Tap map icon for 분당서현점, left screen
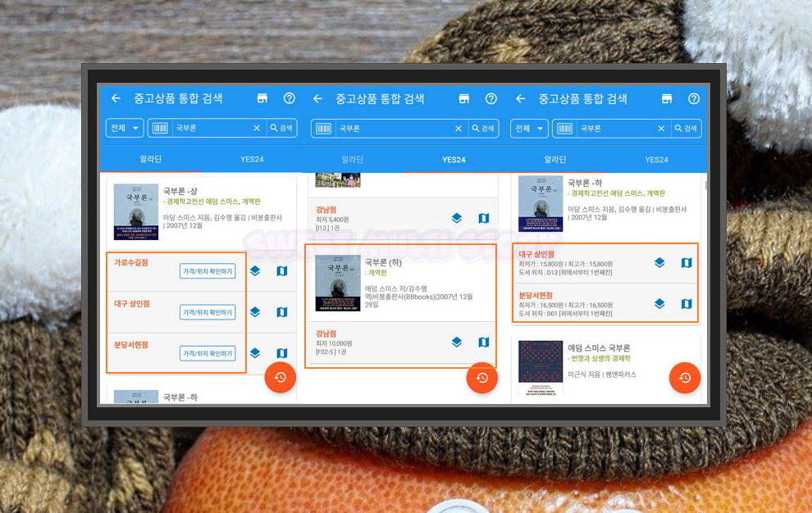812x513 pixels. [281, 353]
